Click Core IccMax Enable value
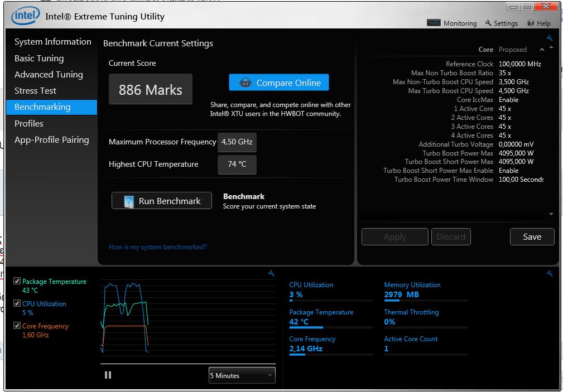563x392 pixels. click(508, 100)
